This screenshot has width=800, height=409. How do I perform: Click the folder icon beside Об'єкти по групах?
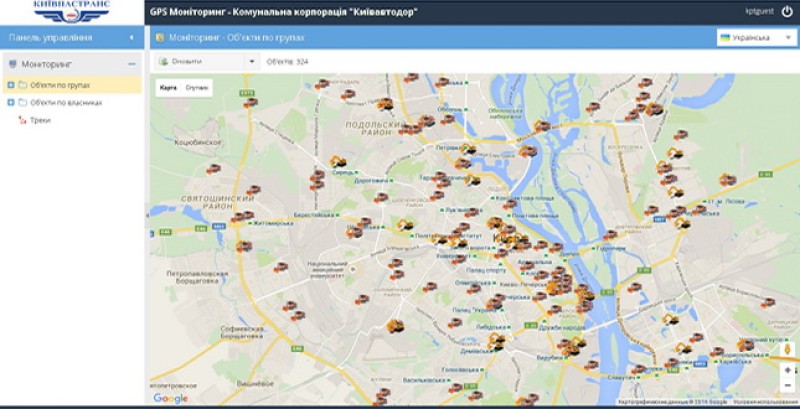[22, 85]
